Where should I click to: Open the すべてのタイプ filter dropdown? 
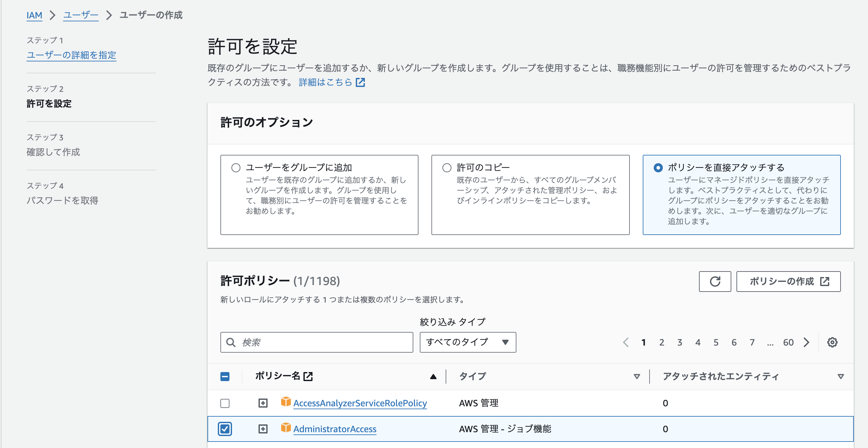pos(467,342)
